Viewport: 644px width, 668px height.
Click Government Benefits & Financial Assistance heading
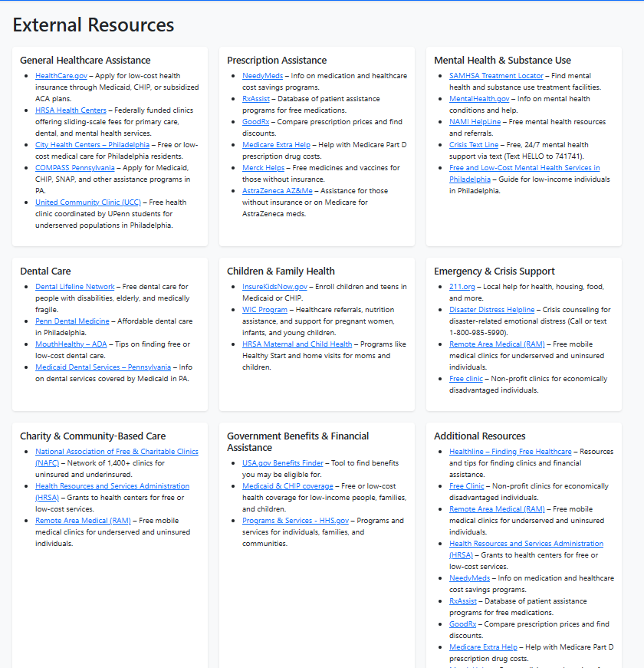(x=297, y=442)
